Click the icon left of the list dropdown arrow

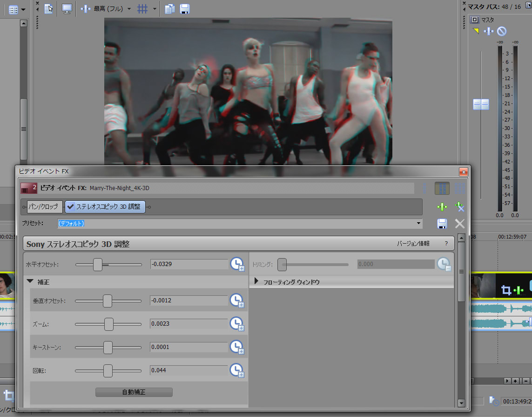[13, 10]
